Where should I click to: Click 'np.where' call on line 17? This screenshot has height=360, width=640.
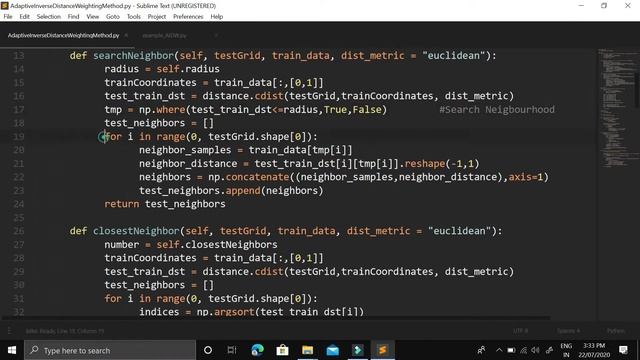pyautogui.click(x=162, y=109)
